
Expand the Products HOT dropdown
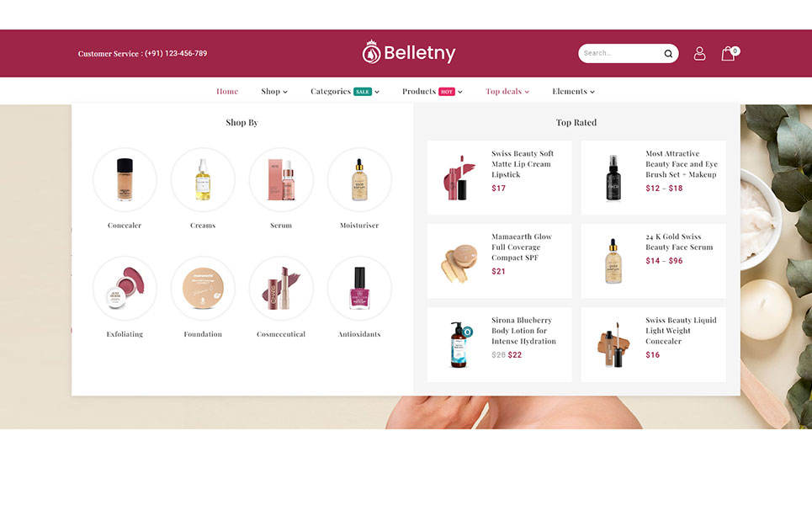pyautogui.click(x=433, y=91)
